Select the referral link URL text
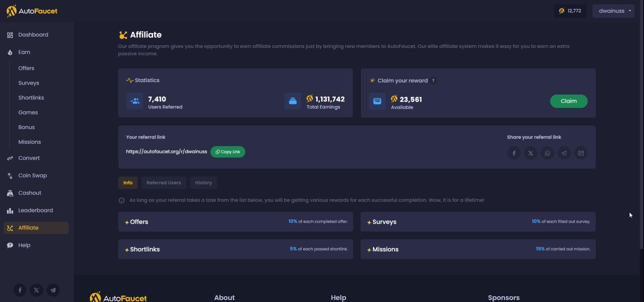The image size is (644, 302). point(166,152)
